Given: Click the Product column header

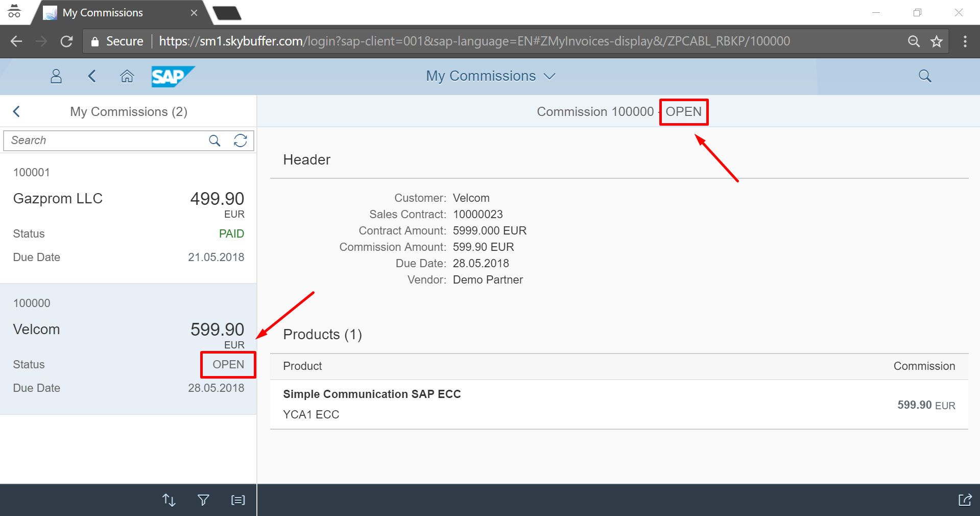Looking at the screenshot, I should (x=302, y=366).
